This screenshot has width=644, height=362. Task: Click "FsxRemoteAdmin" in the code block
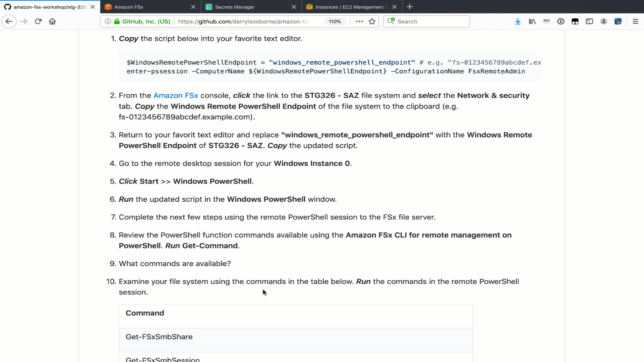point(496,71)
